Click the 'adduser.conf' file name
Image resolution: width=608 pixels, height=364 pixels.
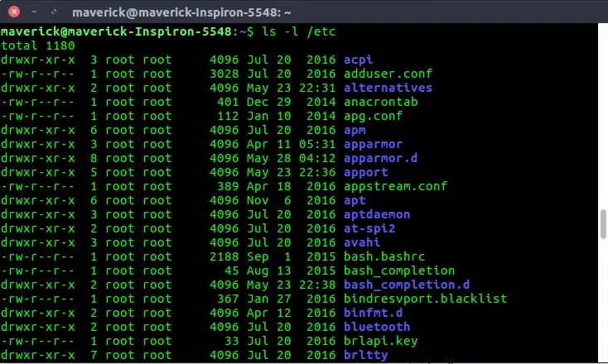[x=388, y=74]
